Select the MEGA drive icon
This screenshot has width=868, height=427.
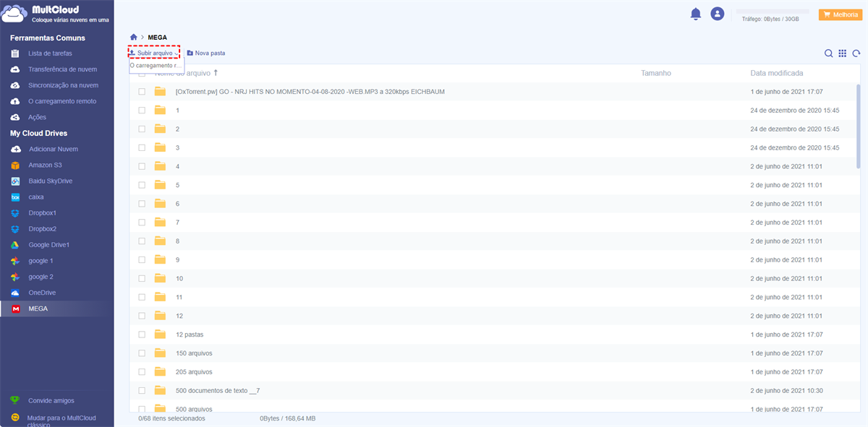point(15,309)
